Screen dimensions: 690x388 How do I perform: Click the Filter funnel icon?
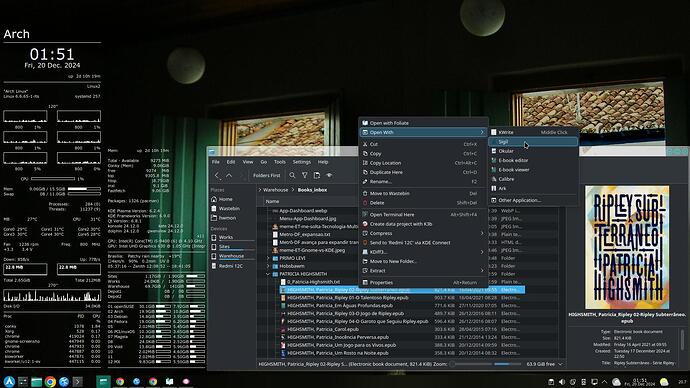pyautogui.click(x=305, y=175)
